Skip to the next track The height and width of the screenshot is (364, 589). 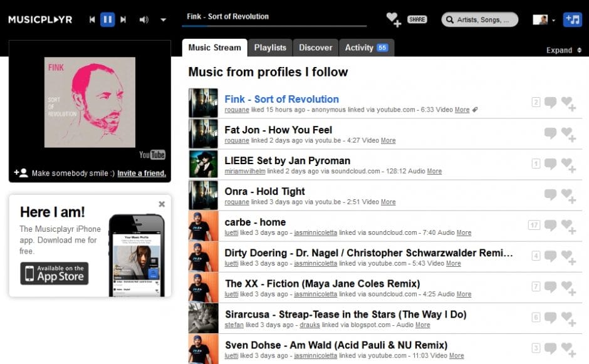tap(123, 19)
